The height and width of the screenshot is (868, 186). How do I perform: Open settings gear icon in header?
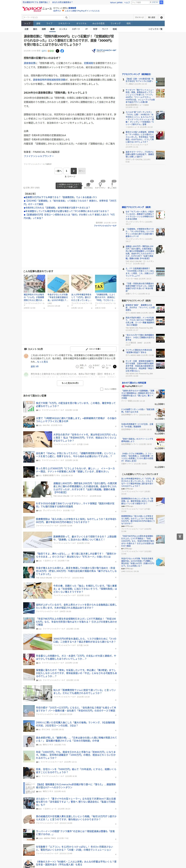[x=161, y=18]
